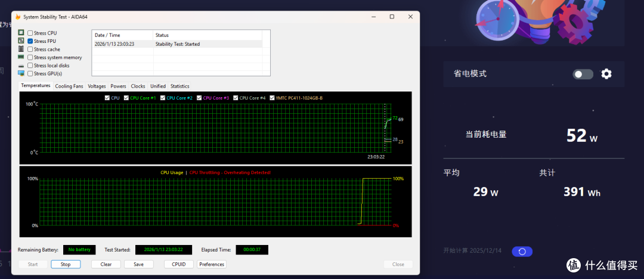Click 'CPU Throttling - Overheating Detected!' red label
Viewport: 644px width, 279px height.
point(230,172)
